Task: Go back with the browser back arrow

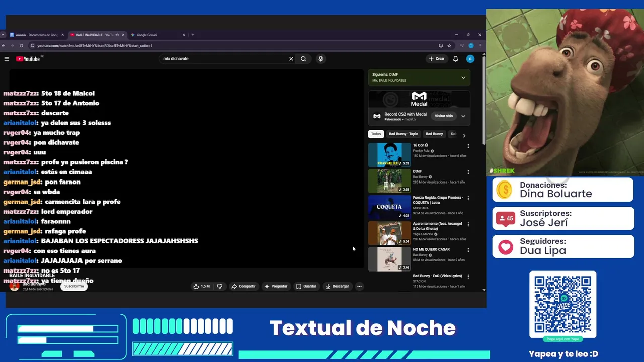Action: (4, 46)
